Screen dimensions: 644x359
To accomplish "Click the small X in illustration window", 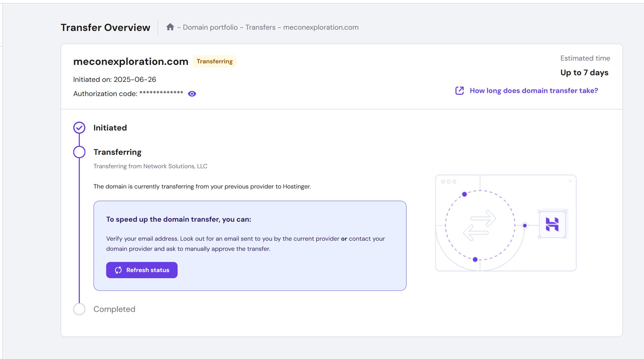I will (570, 181).
